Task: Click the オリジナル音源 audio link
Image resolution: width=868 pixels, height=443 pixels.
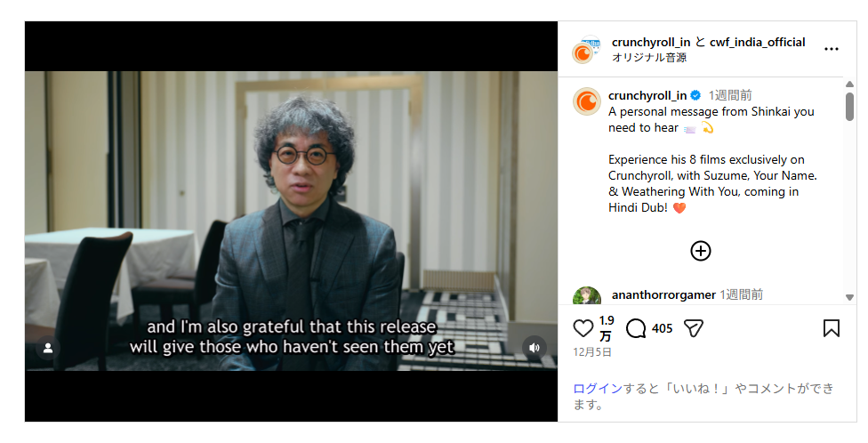Action: point(649,58)
